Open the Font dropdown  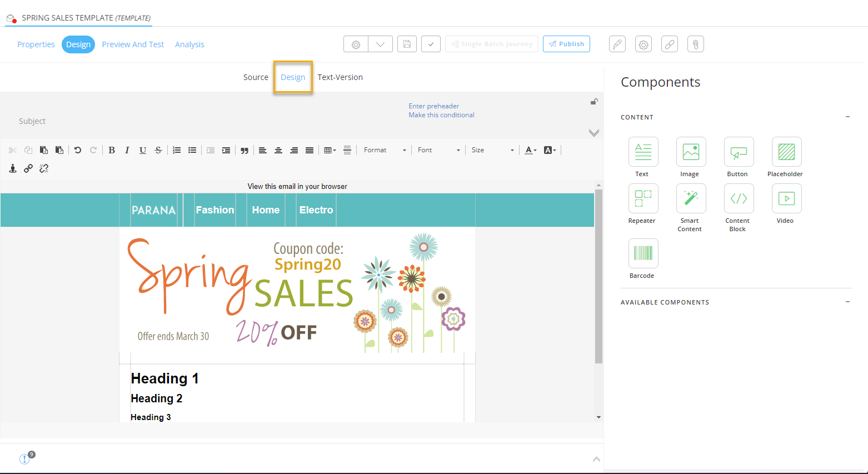[438, 151]
